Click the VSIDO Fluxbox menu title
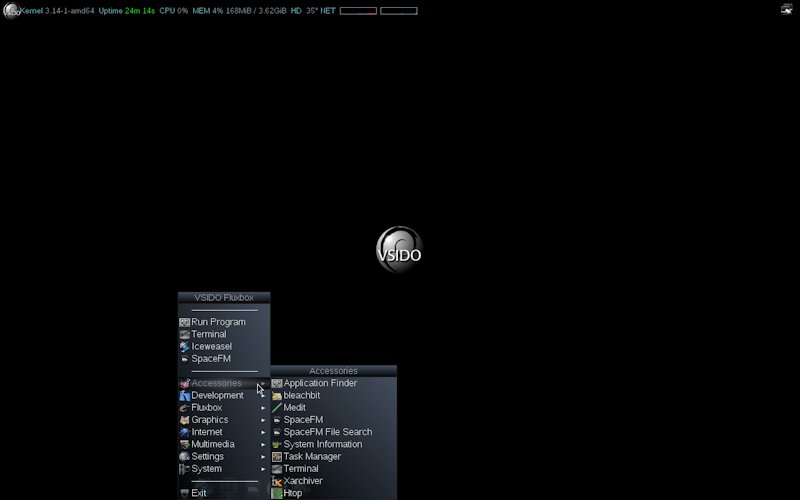This screenshot has width=800, height=500. [224, 297]
